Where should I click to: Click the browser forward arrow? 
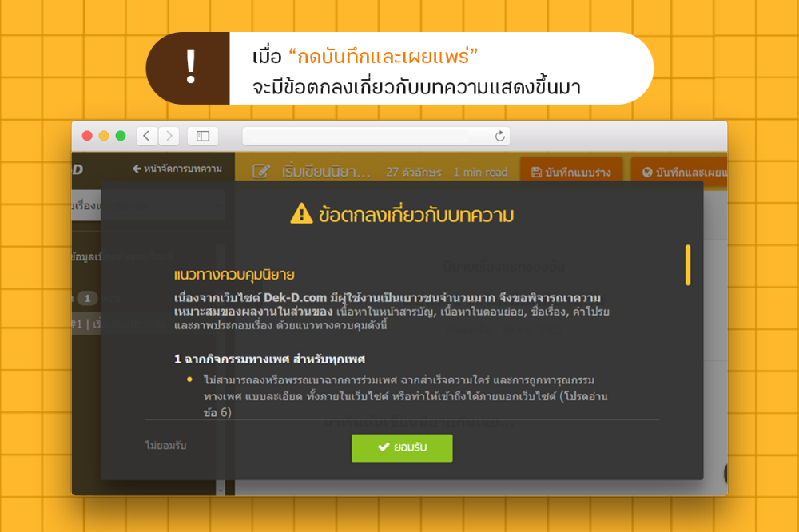tap(169, 136)
